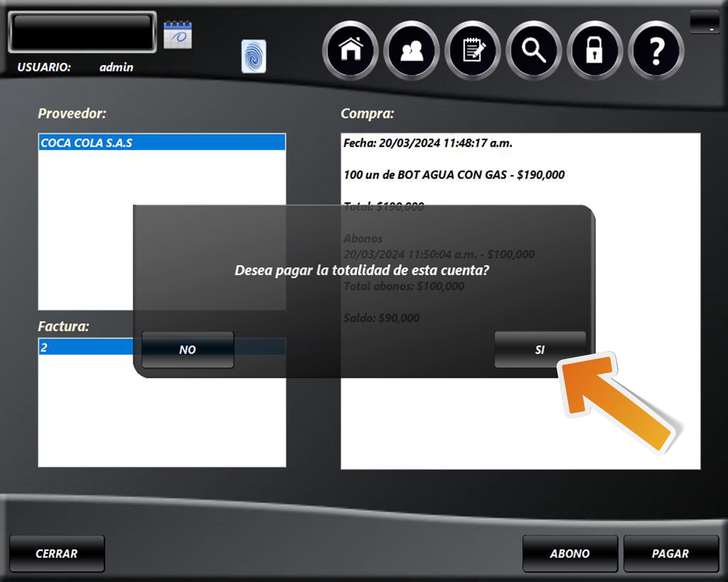Open the users/clients icon button

tap(412, 51)
